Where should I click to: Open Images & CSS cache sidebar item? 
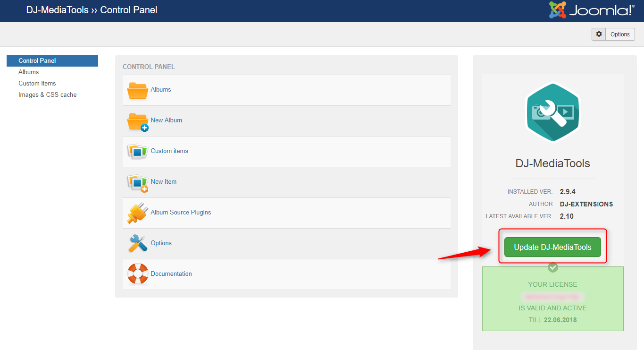[x=48, y=94]
